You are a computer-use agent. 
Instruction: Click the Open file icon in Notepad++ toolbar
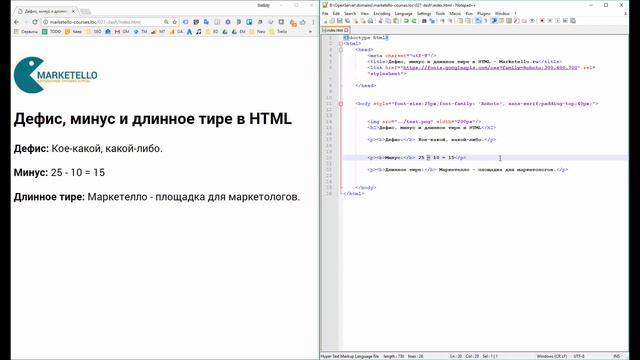coord(332,20)
